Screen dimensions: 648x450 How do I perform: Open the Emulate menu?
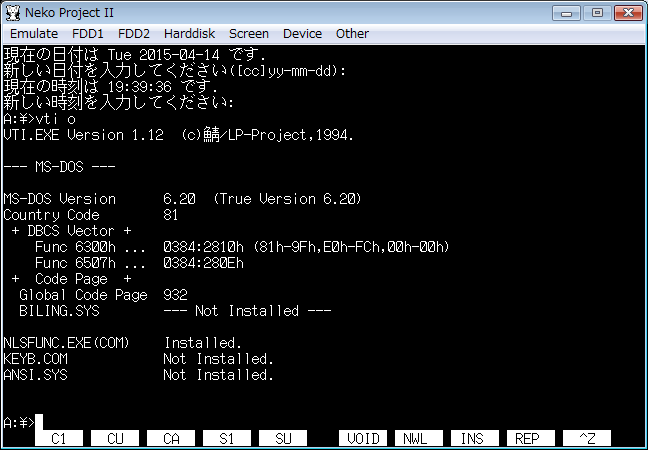[x=34, y=33]
